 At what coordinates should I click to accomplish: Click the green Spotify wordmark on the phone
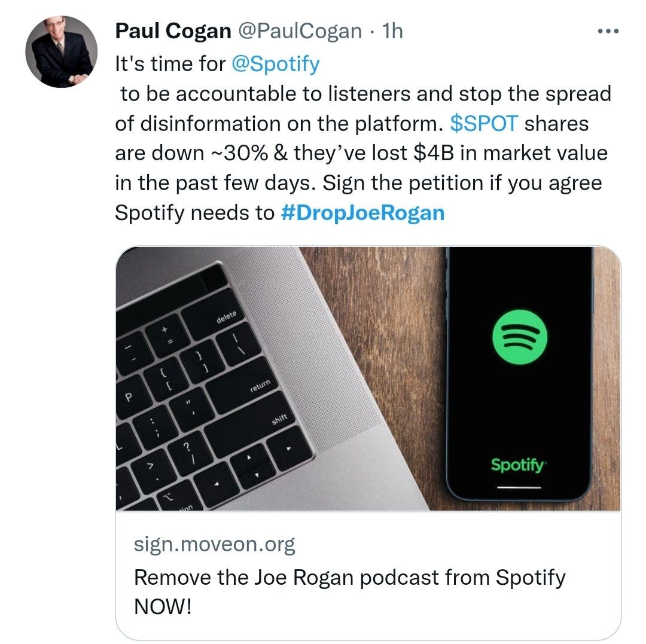pos(518,465)
